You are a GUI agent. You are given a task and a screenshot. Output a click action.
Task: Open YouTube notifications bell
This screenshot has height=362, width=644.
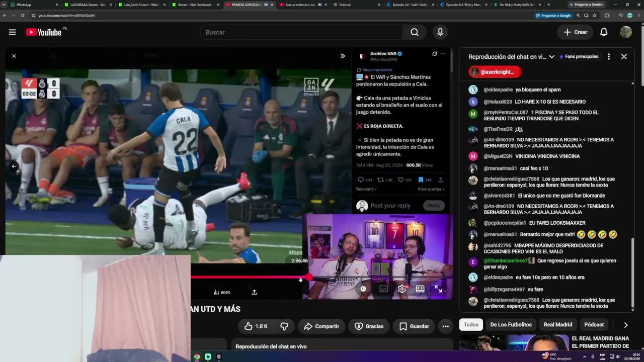[604, 32]
